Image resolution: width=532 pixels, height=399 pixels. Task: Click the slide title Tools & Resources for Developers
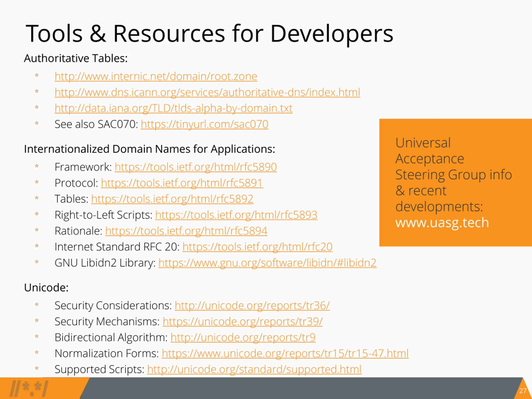[x=209, y=34]
